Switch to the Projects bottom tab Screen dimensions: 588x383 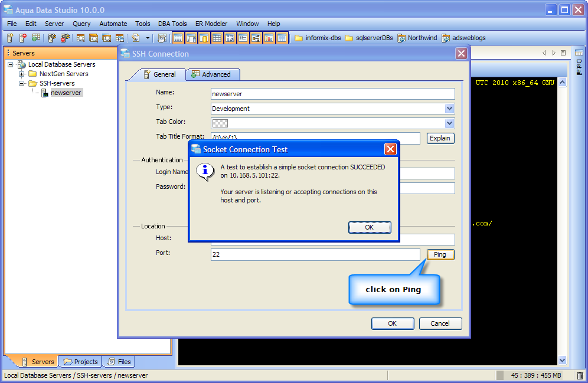click(81, 362)
